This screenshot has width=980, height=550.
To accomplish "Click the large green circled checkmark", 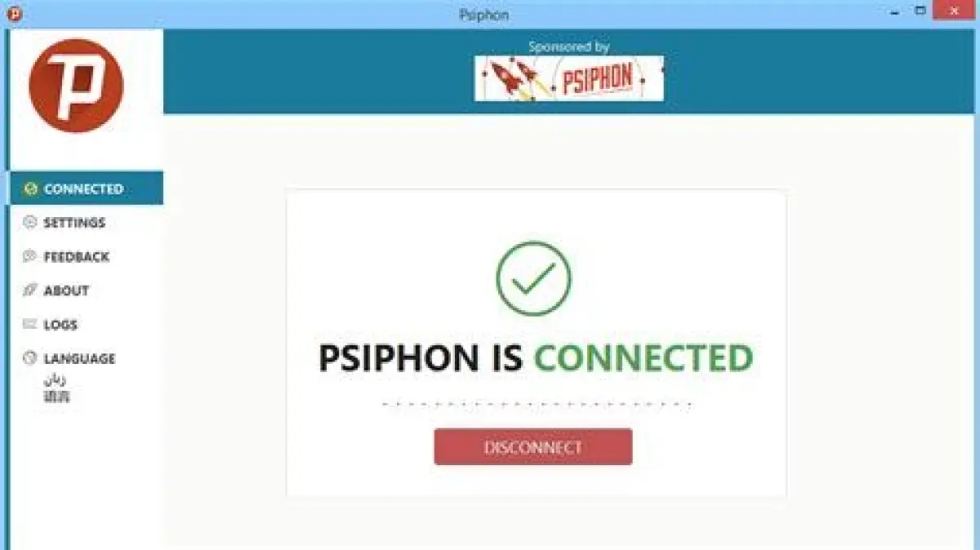I will tap(533, 279).
